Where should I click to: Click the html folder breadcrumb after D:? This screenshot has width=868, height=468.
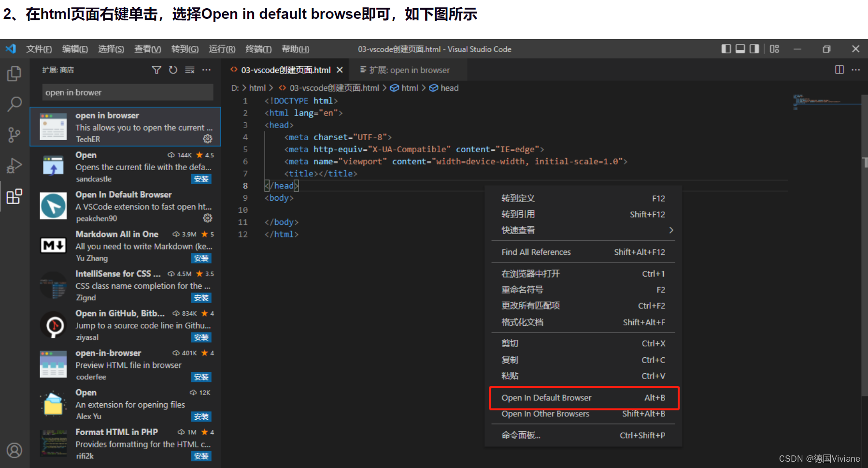[x=257, y=88]
